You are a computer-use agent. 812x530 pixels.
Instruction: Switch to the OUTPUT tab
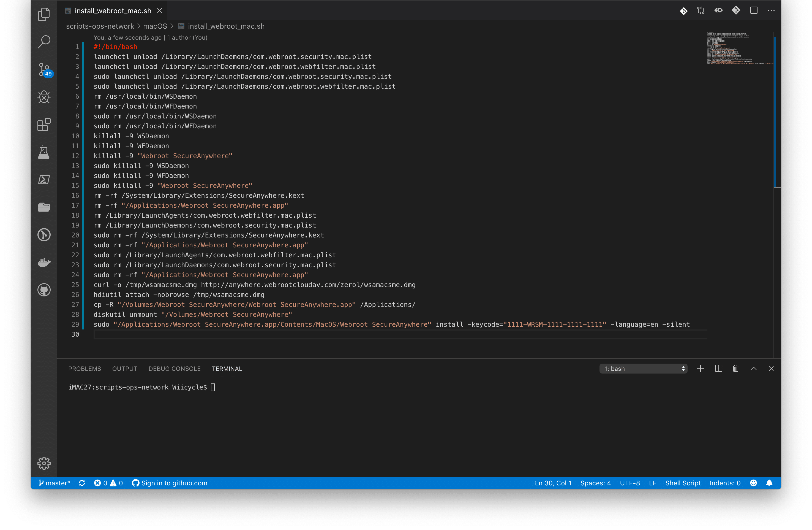(x=125, y=369)
